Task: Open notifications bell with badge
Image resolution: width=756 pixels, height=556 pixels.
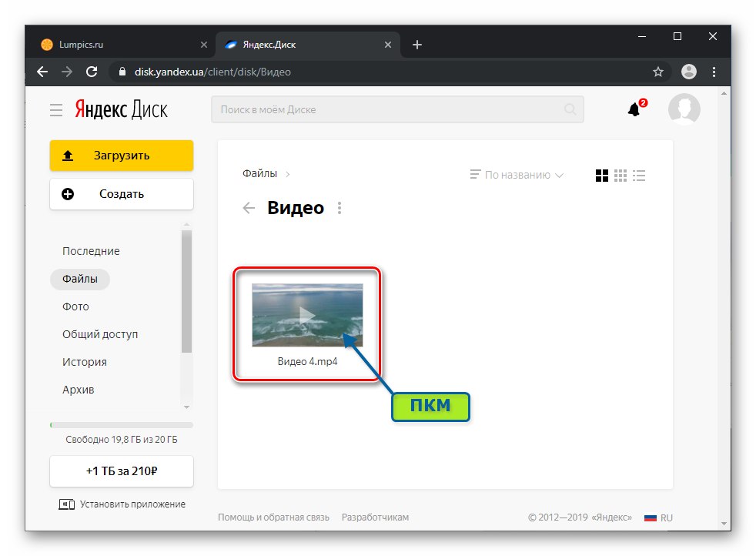Action: [x=635, y=109]
